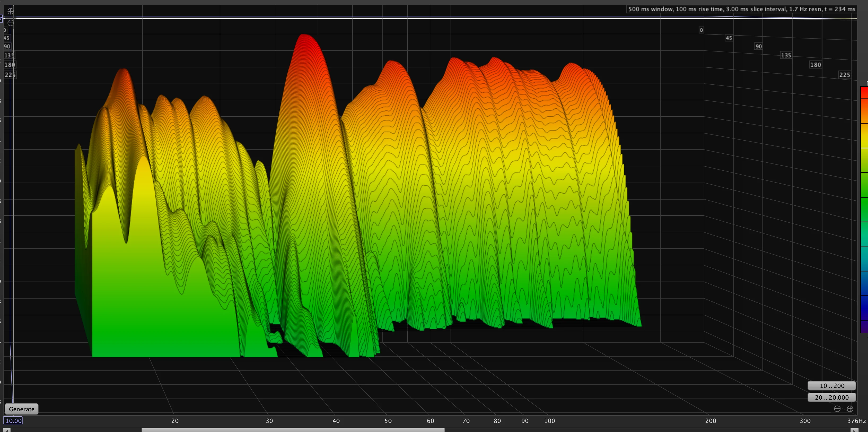Click the 10.00 frequency start field

point(13,421)
